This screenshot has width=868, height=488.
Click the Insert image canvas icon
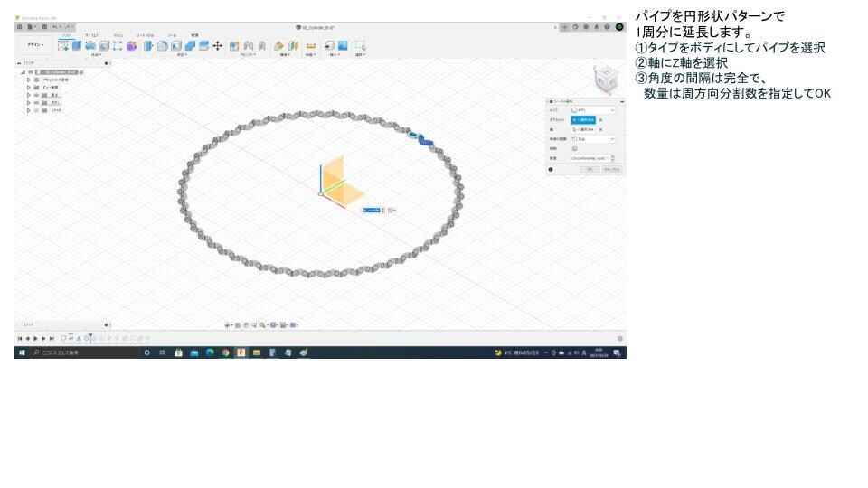343,45
